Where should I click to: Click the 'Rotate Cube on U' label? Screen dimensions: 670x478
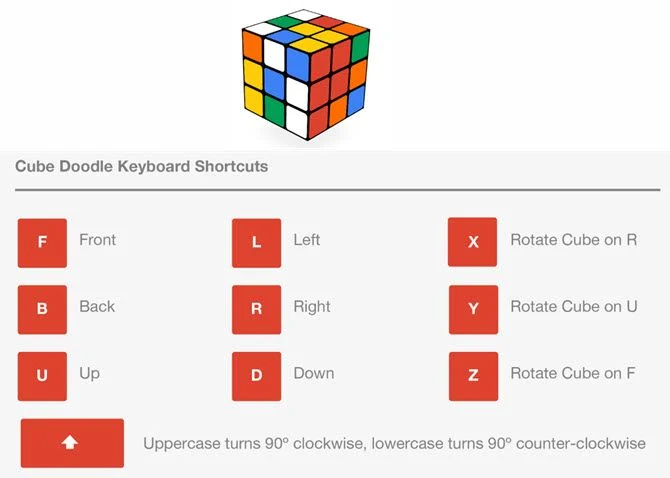tap(574, 306)
